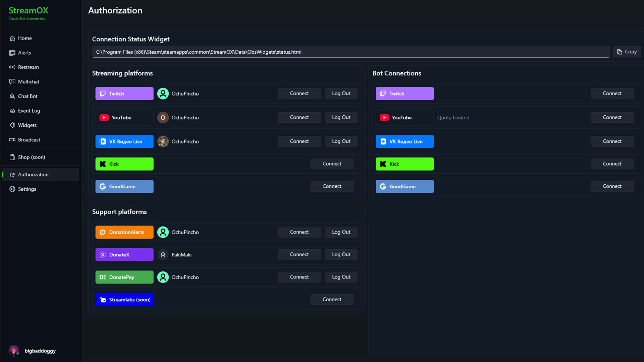Screen dimensions: 644x362
Task: Click the Chat Bot robot icon
Action: point(12,96)
